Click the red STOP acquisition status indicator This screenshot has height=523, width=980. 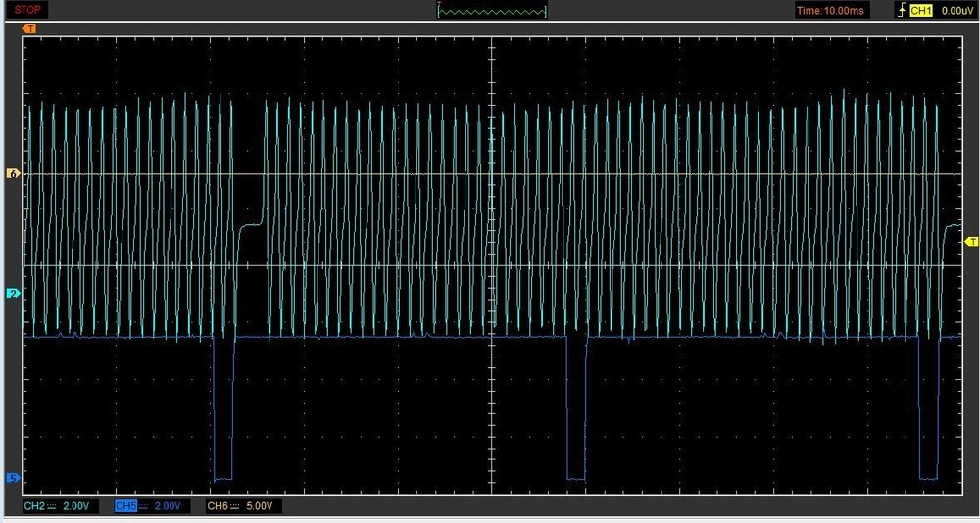coord(27,10)
